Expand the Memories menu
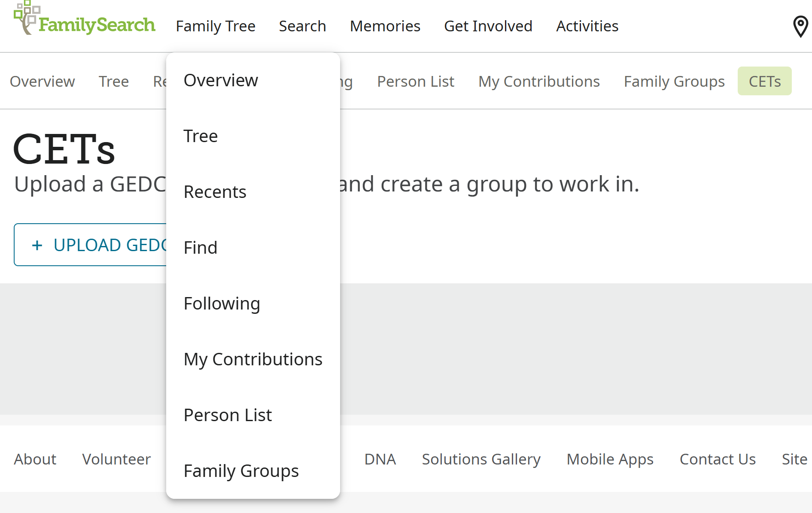Image resolution: width=812 pixels, height=513 pixels. 385,26
